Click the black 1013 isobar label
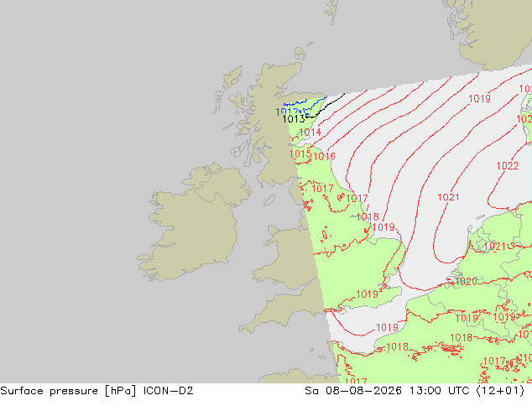This screenshot has height=411, width=532. 294,119
